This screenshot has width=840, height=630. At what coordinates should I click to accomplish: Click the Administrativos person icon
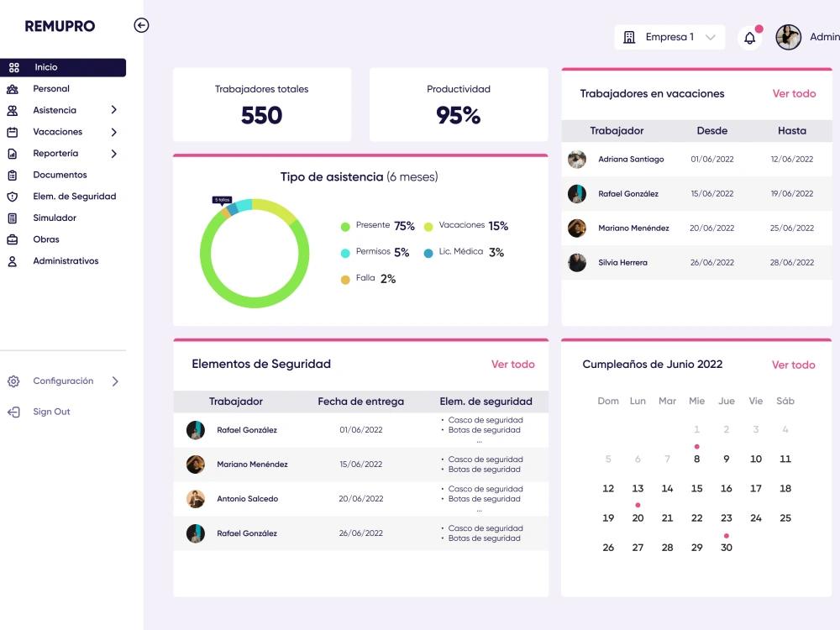[x=13, y=261]
